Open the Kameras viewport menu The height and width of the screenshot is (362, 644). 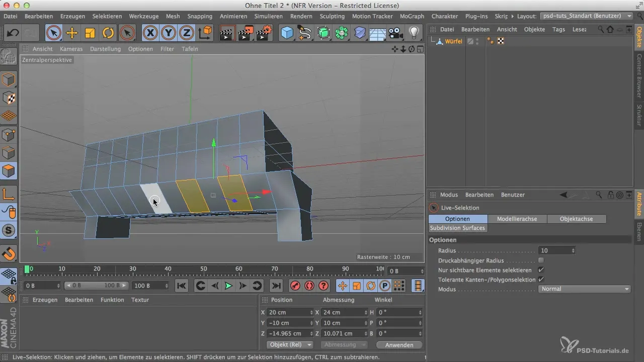[x=71, y=49]
